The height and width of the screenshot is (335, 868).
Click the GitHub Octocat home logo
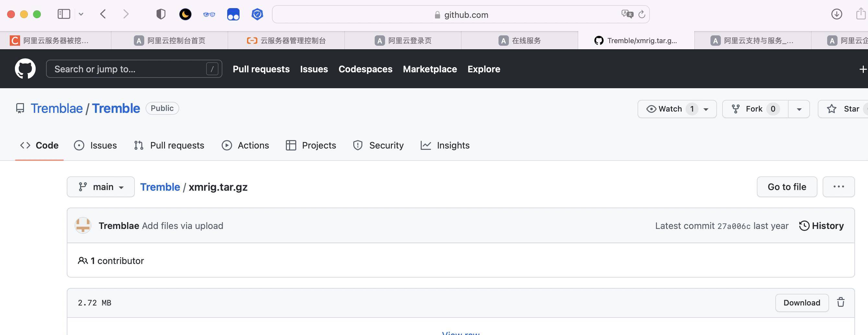tap(25, 69)
